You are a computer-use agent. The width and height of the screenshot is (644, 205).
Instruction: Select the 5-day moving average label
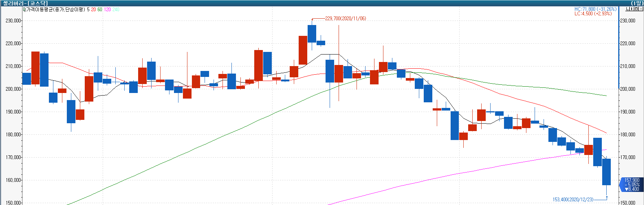click(88, 9)
